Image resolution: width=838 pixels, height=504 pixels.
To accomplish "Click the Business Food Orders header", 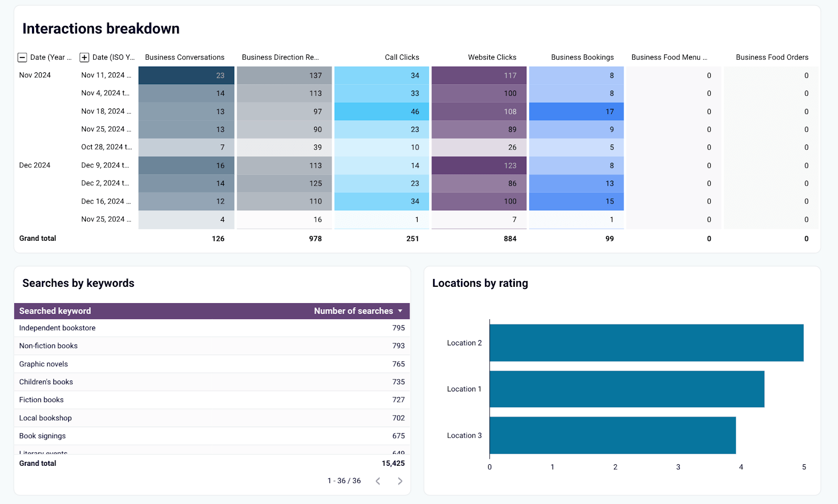I will (x=772, y=58).
